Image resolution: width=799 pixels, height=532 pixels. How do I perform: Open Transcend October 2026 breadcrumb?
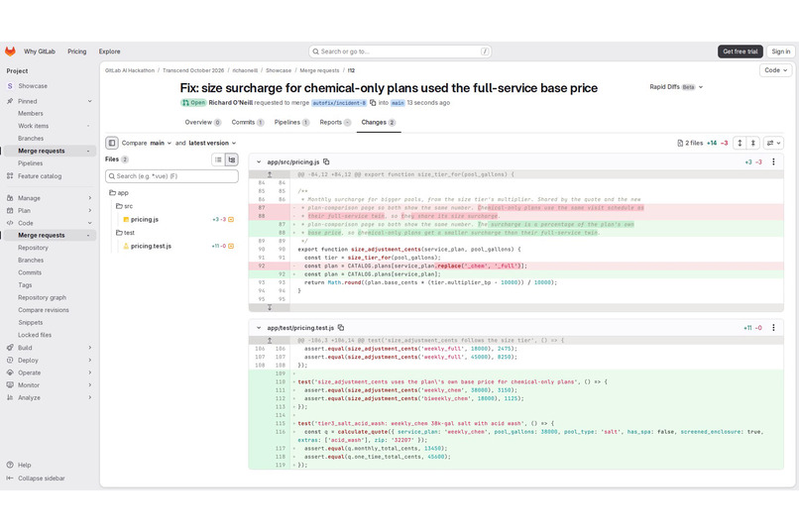[193, 70]
